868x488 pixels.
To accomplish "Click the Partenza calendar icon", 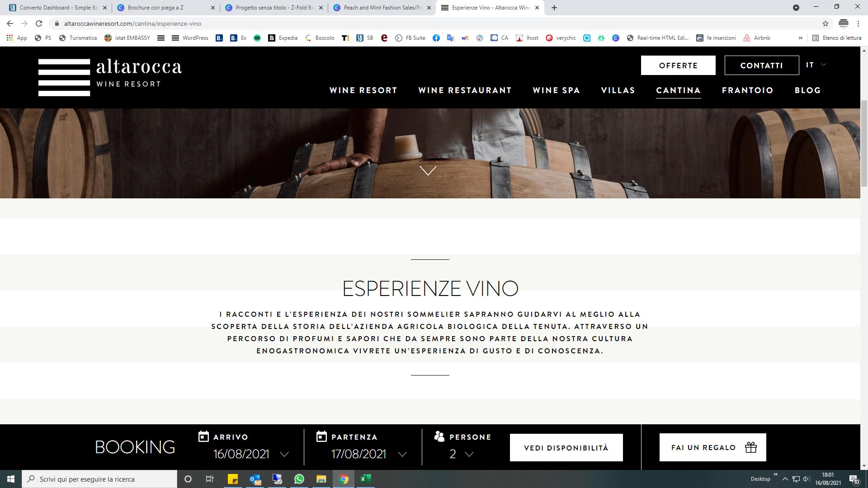I will [x=321, y=436].
